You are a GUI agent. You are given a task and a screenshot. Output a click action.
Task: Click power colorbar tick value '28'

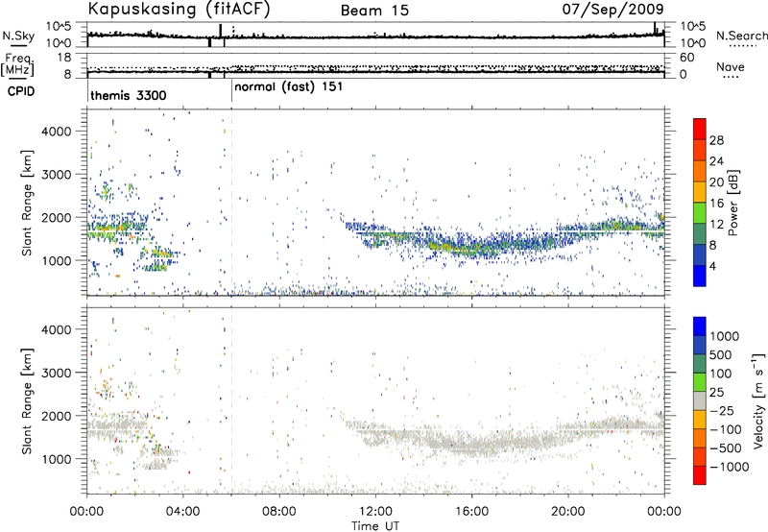[x=716, y=140]
